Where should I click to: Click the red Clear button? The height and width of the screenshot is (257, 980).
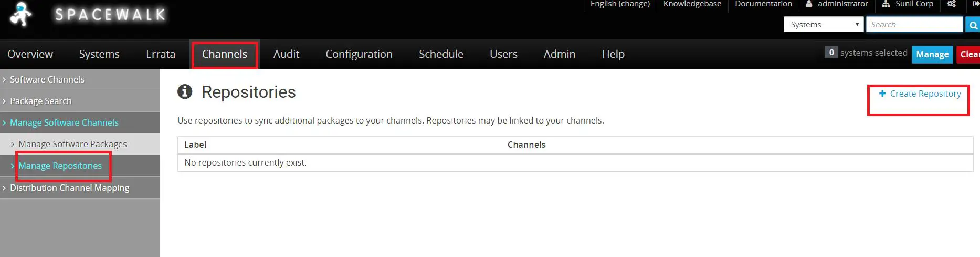coord(968,54)
